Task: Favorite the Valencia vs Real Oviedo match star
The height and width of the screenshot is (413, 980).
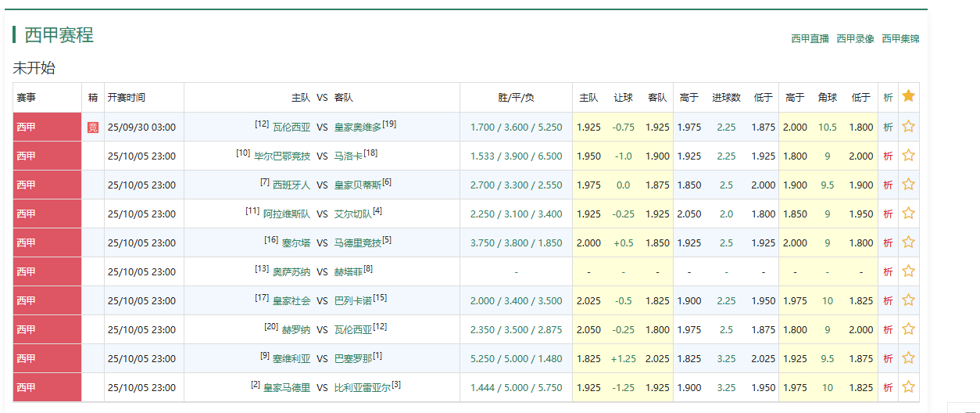Action: pyautogui.click(x=908, y=127)
